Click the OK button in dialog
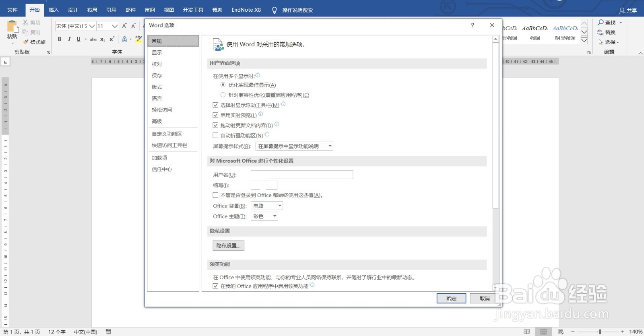The height and width of the screenshot is (336, 644). click(451, 299)
